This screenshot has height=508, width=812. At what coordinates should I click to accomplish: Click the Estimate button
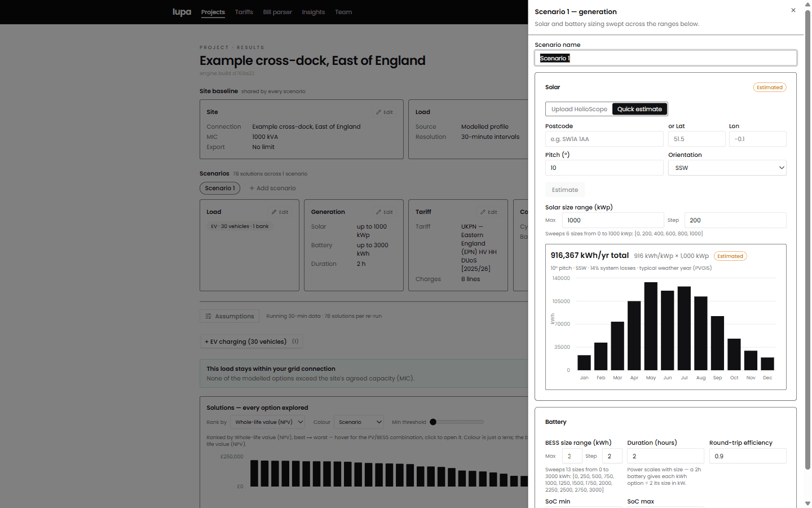pos(565,190)
